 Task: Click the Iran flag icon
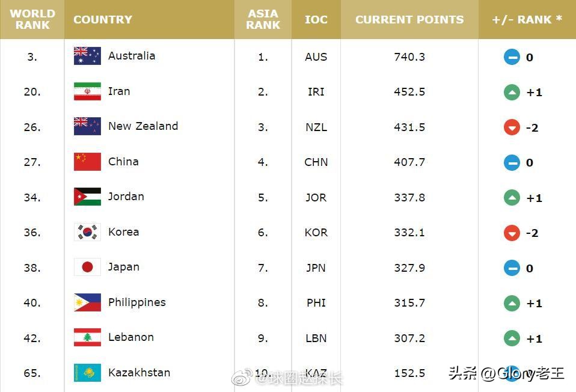point(87,91)
